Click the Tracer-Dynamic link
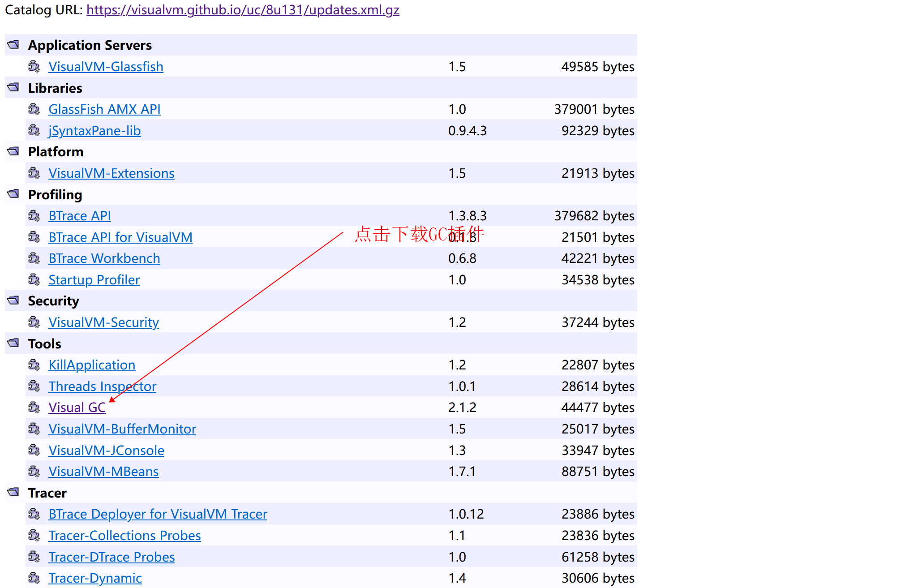Viewport: 901px width, 588px height. point(95,578)
